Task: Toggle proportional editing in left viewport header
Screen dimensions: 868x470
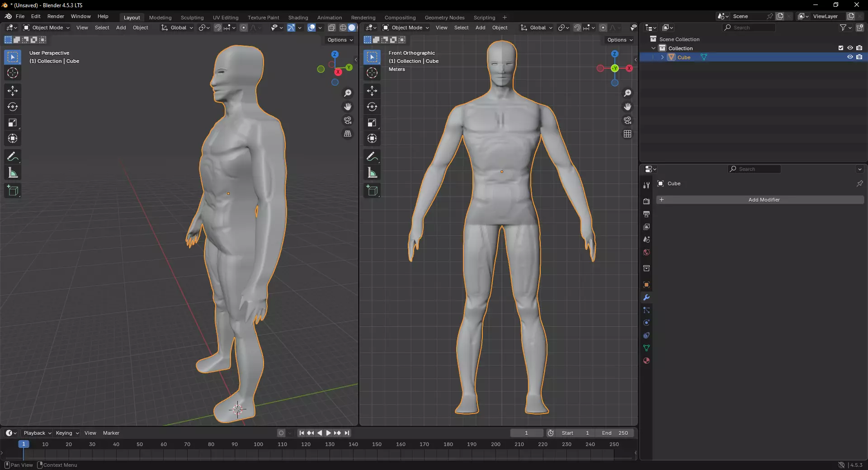Action: click(244, 28)
